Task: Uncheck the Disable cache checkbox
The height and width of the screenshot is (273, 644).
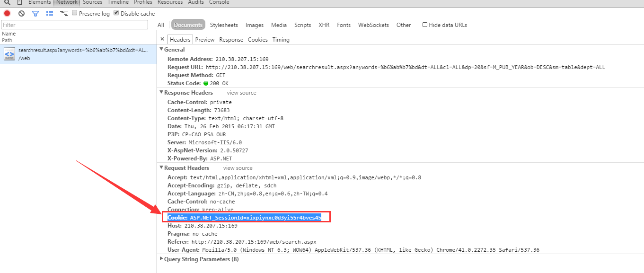Action: click(116, 13)
